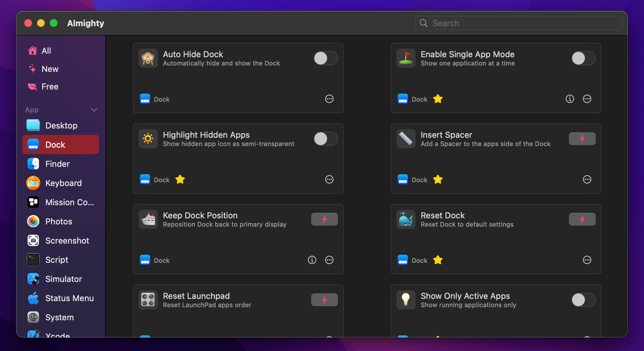Toggle Show Only Active Apps switch
Image resolution: width=644 pixels, height=351 pixels.
[x=583, y=300]
